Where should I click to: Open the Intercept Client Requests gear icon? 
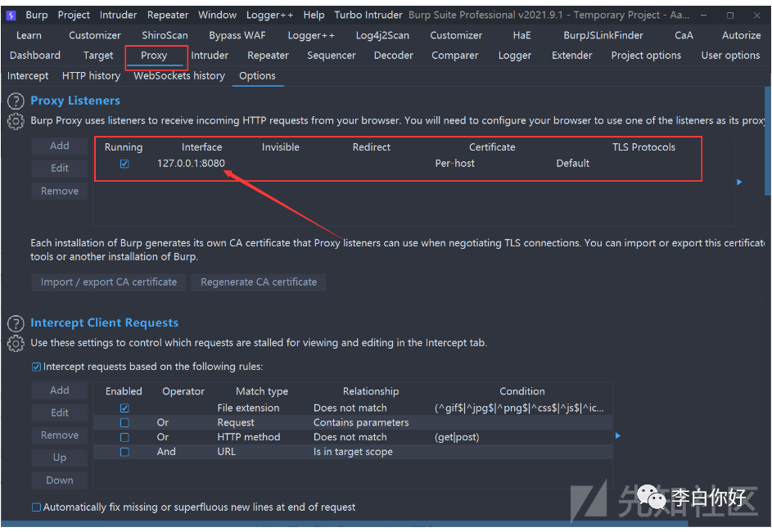click(x=16, y=344)
